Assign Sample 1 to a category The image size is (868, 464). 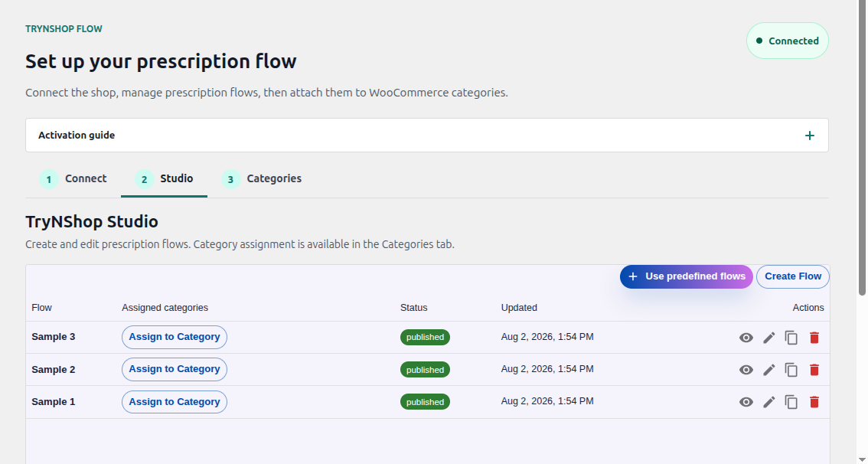(x=175, y=402)
